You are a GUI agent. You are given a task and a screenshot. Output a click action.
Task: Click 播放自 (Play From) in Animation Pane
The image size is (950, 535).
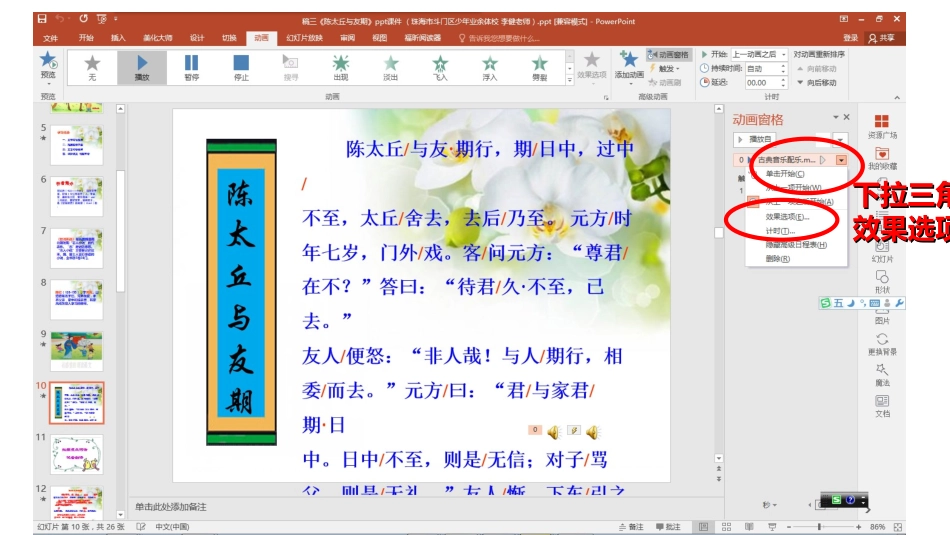click(x=756, y=139)
